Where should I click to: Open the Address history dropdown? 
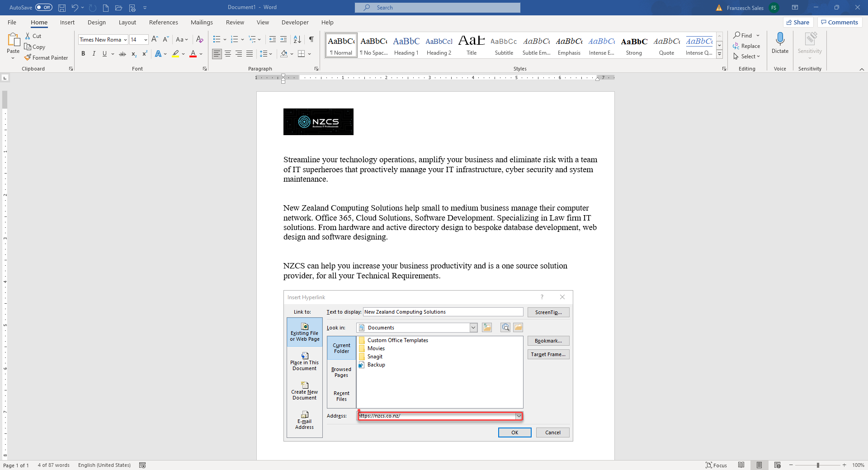point(519,416)
